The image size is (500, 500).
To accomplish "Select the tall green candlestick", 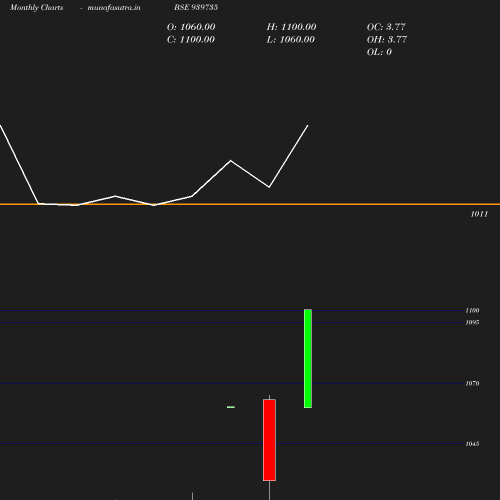I will (x=308, y=358).
